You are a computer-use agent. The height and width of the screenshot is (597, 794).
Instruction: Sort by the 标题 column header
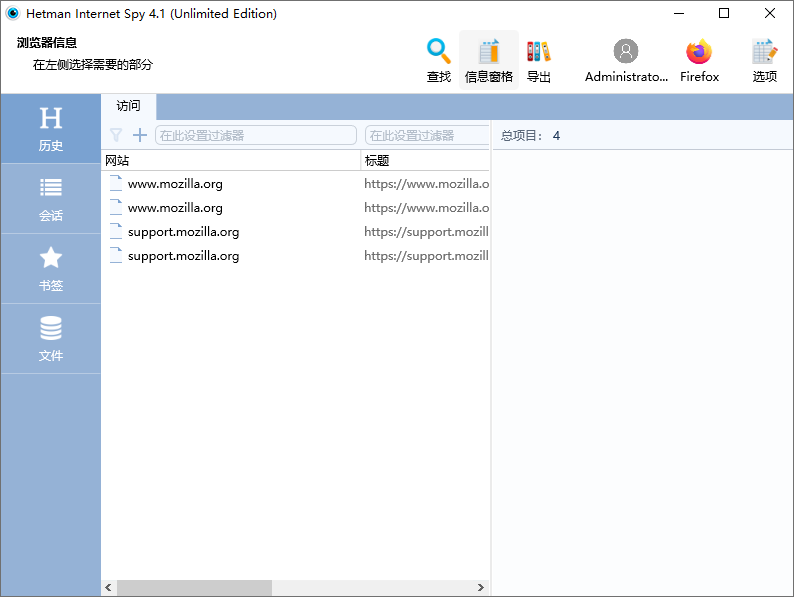(425, 160)
